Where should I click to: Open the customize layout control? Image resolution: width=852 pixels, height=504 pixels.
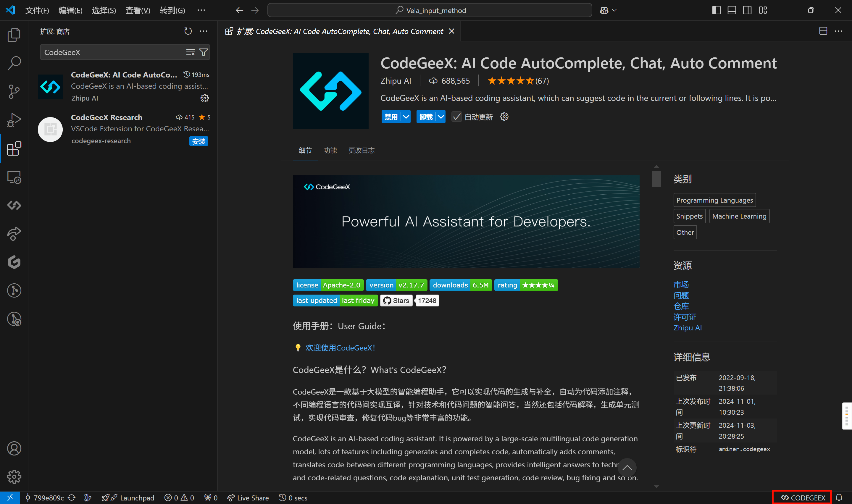(x=763, y=11)
